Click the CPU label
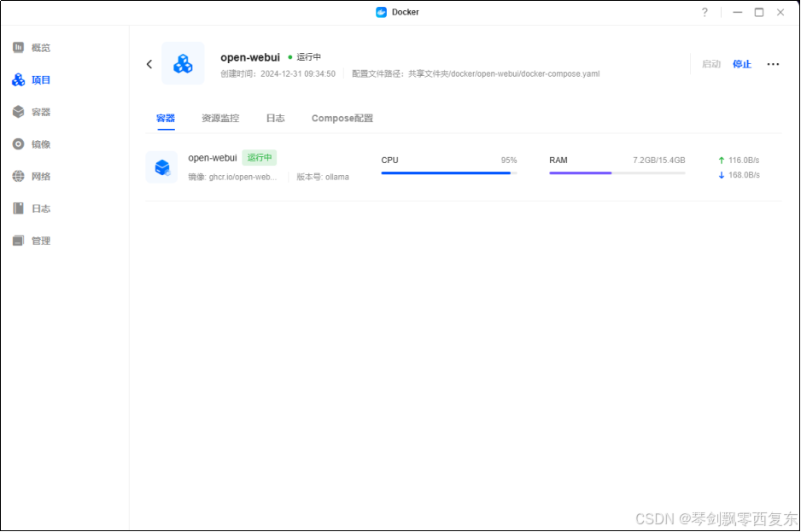Screen dimensions: 801x532 (389, 161)
